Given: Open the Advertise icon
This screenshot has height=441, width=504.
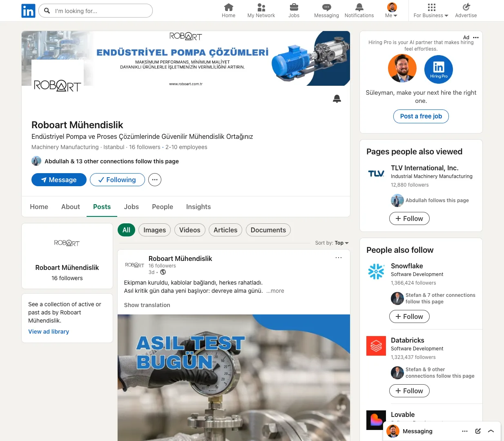Looking at the screenshot, I should point(466,7).
